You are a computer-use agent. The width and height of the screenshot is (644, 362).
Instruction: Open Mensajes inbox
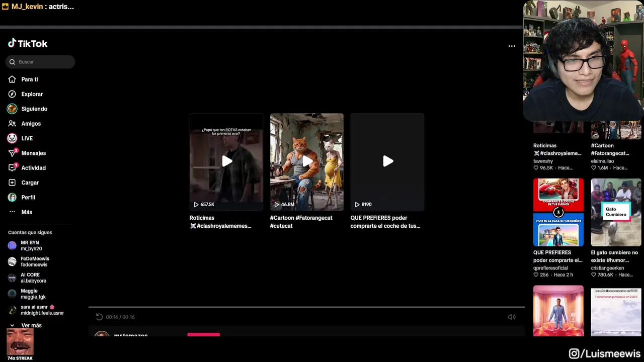[34, 153]
